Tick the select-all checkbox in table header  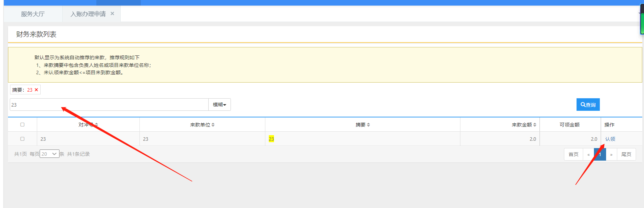click(x=23, y=125)
